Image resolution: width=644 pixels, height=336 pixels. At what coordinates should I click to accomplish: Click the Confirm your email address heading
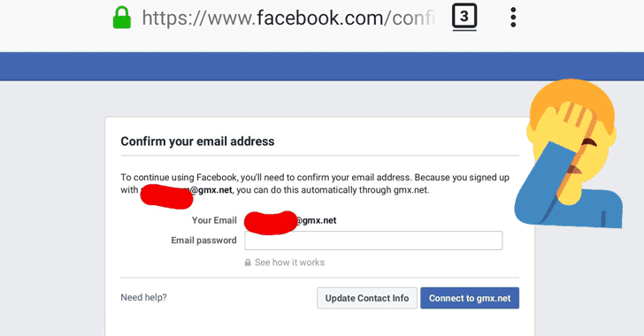(x=197, y=141)
